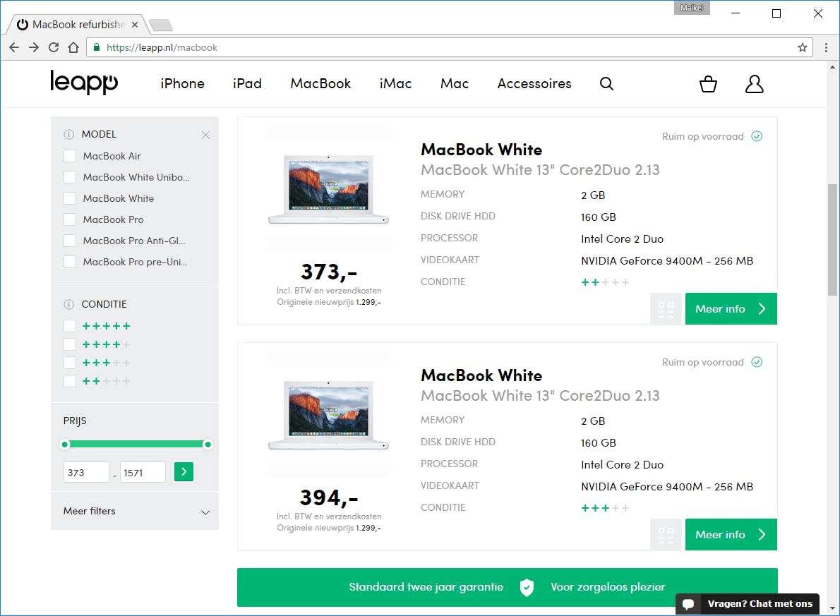Open a new browser tab

pos(160,25)
